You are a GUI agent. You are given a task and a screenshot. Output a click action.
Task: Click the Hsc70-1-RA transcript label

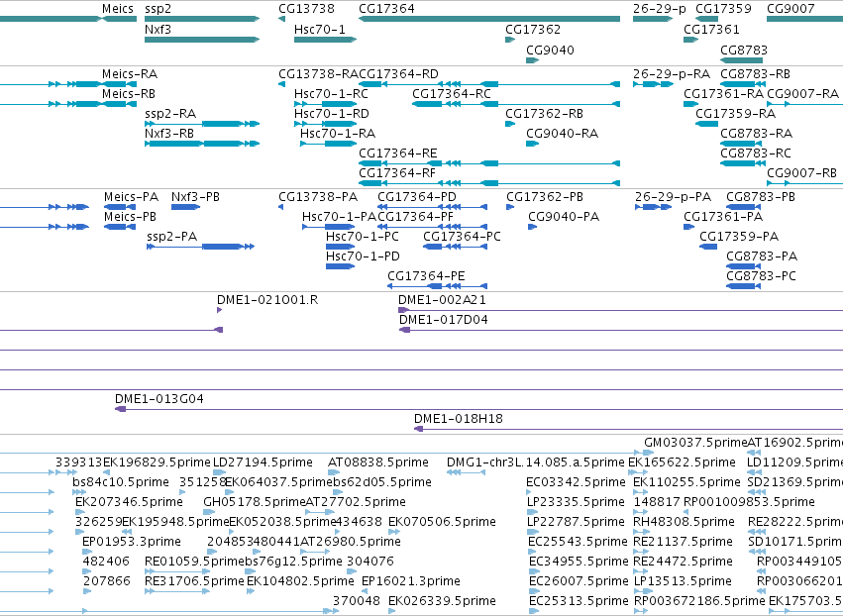point(338,134)
